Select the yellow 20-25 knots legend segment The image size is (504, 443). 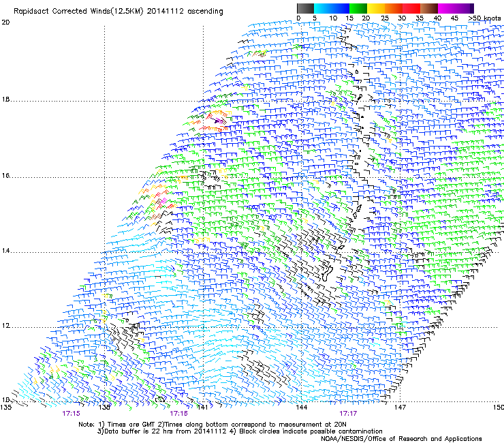tap(376, 8)
